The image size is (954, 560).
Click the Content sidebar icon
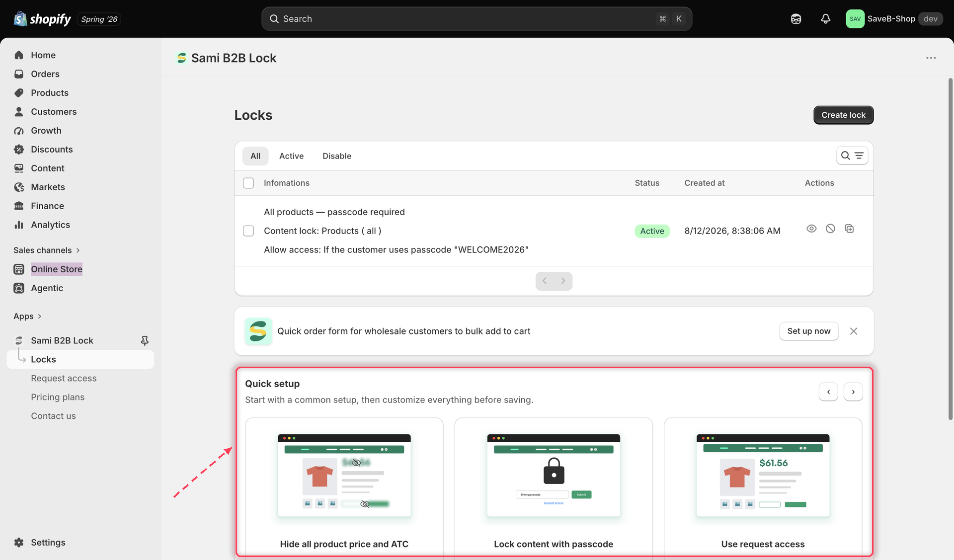pyautogui.click(x=19, y=168)
